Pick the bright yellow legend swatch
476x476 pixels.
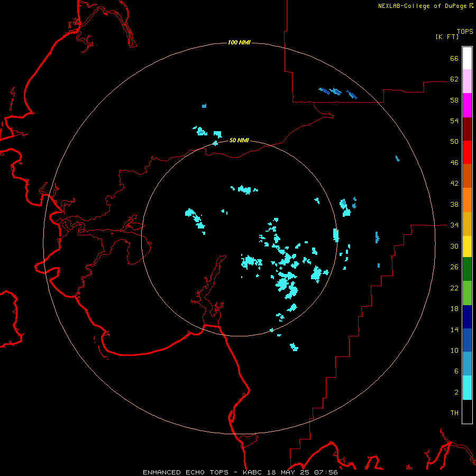[467, 246]
